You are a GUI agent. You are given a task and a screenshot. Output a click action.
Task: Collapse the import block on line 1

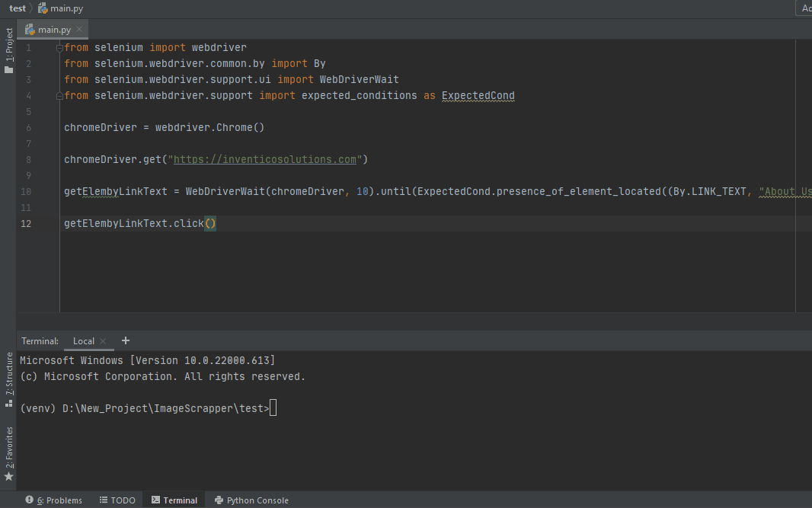(59, 46)
